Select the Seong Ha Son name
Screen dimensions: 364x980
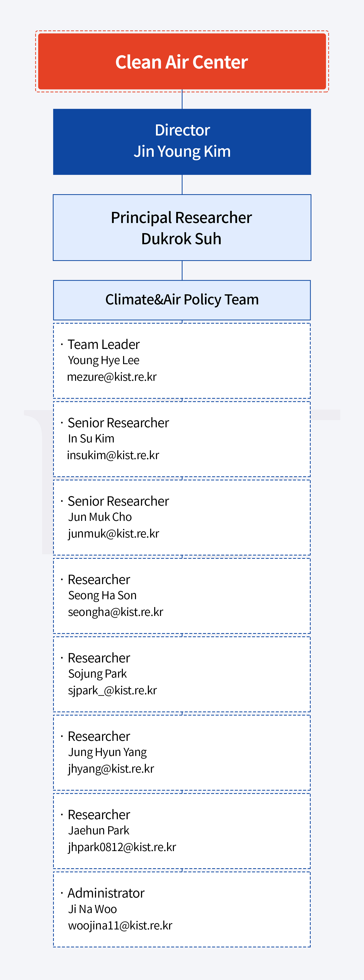coord(102,595)
